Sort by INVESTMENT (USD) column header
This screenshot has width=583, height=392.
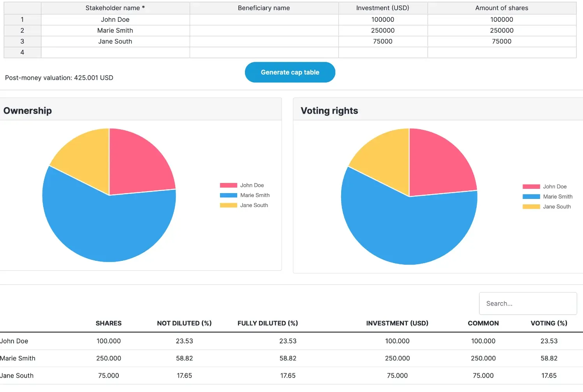[397, 323]
